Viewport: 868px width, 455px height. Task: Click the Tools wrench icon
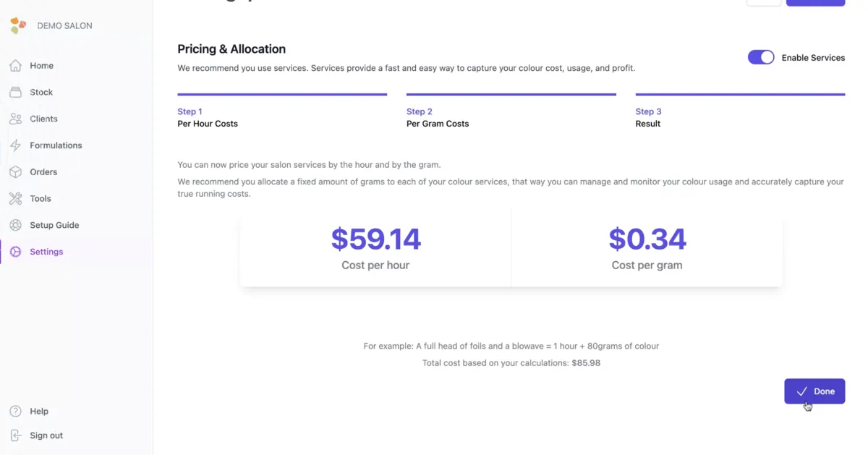(x=15, y=199)
